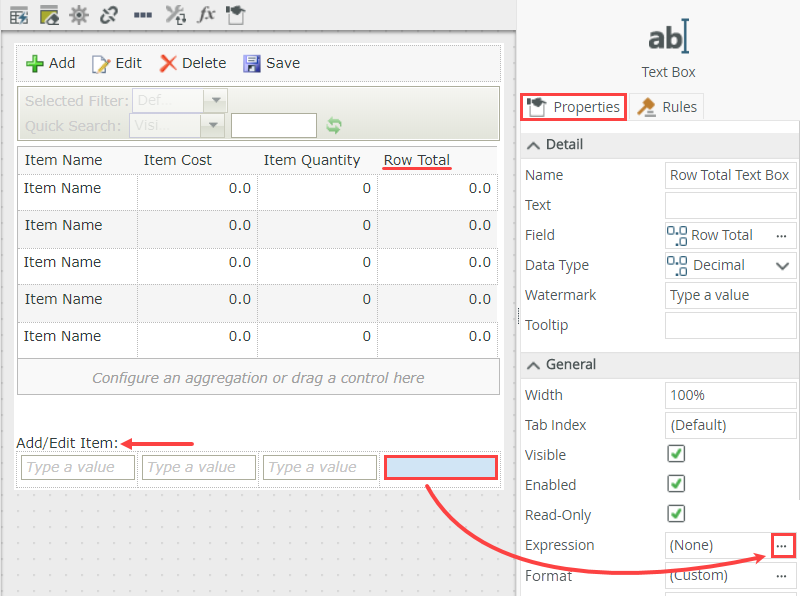Click the table with lightning toolbar icon

tap(18, 15)
